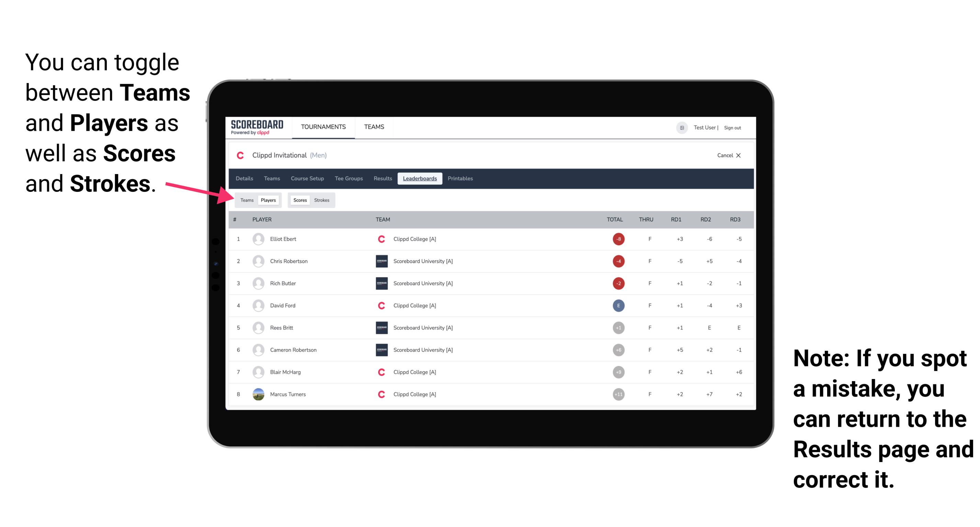Screen dimensions: 980x527
Task: Select the Leaderboards tab
Action: (419, 179)
